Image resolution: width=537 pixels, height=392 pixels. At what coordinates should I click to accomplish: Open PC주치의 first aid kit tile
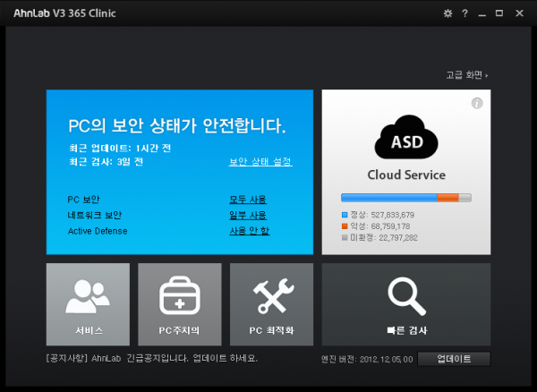tap(179, 304)
